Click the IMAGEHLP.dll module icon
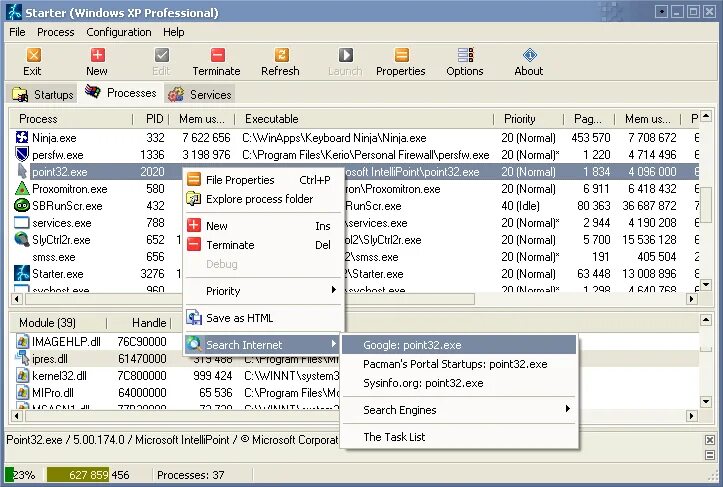 (23, 342)
